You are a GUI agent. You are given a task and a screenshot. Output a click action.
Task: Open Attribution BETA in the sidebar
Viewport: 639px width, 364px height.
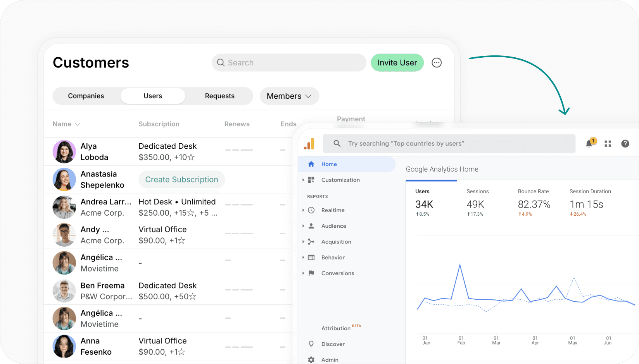(x=341, y=328)
